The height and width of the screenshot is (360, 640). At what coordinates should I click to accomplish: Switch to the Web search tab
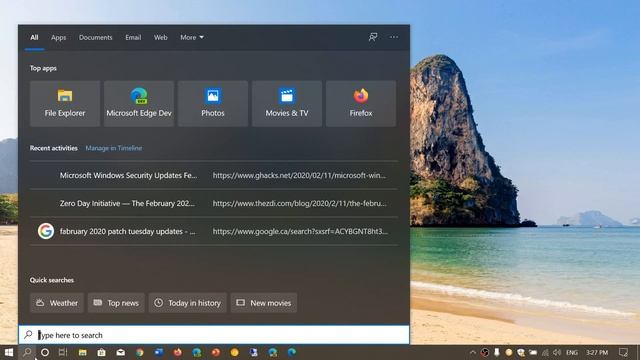(160, 38)
